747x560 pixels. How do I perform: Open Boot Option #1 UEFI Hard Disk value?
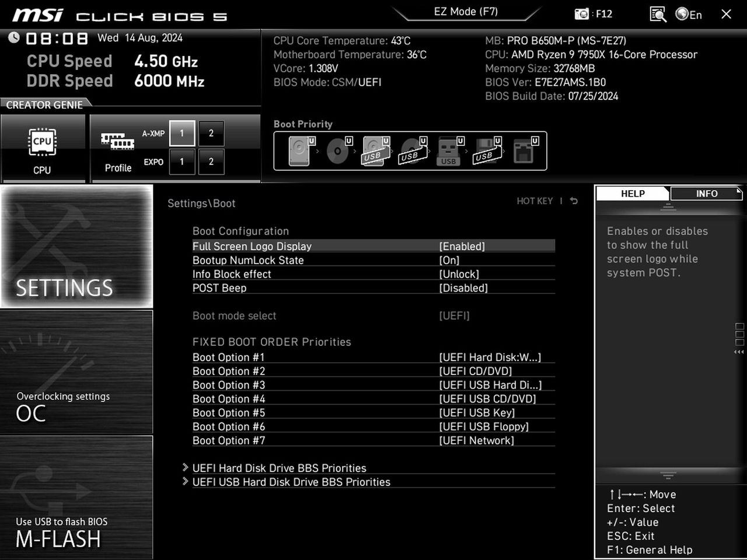point(490,358)
